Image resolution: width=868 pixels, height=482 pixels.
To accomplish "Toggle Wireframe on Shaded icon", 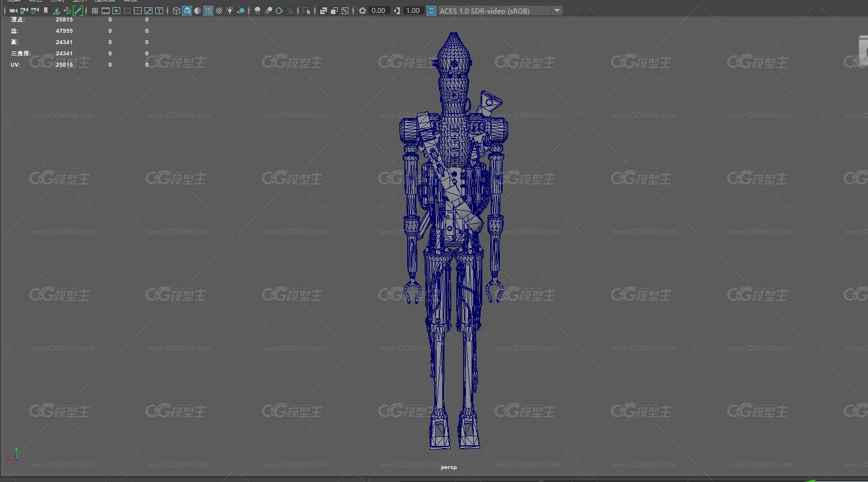I will pos(208,11).
